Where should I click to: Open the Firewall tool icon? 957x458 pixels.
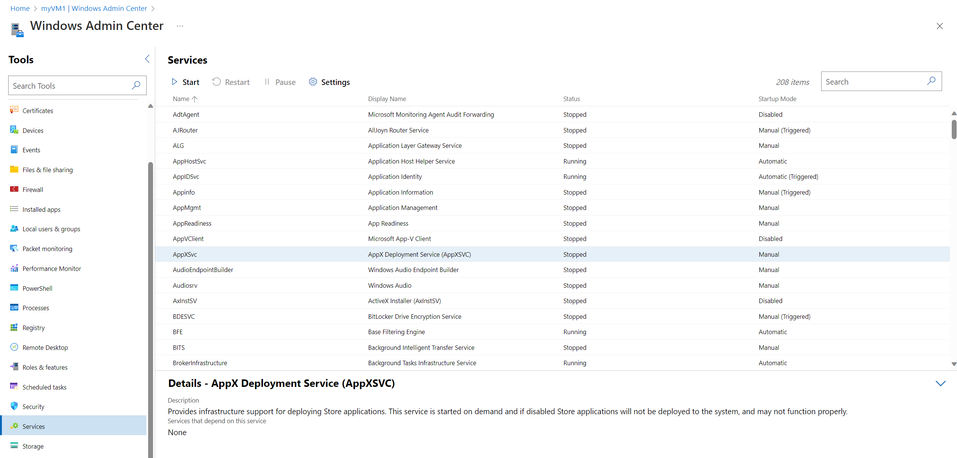pyautogui.click(x=14, y=189)
